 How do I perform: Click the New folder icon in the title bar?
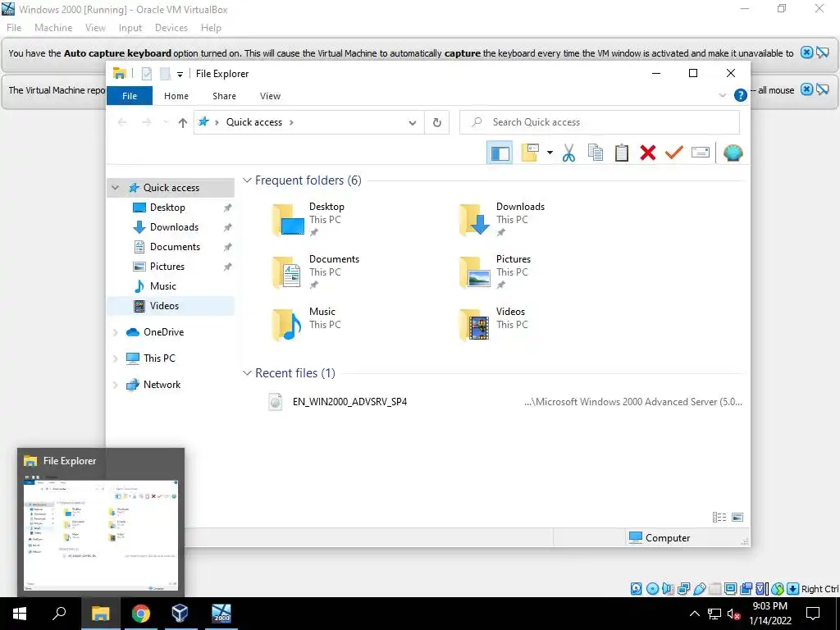pos(166,74)
